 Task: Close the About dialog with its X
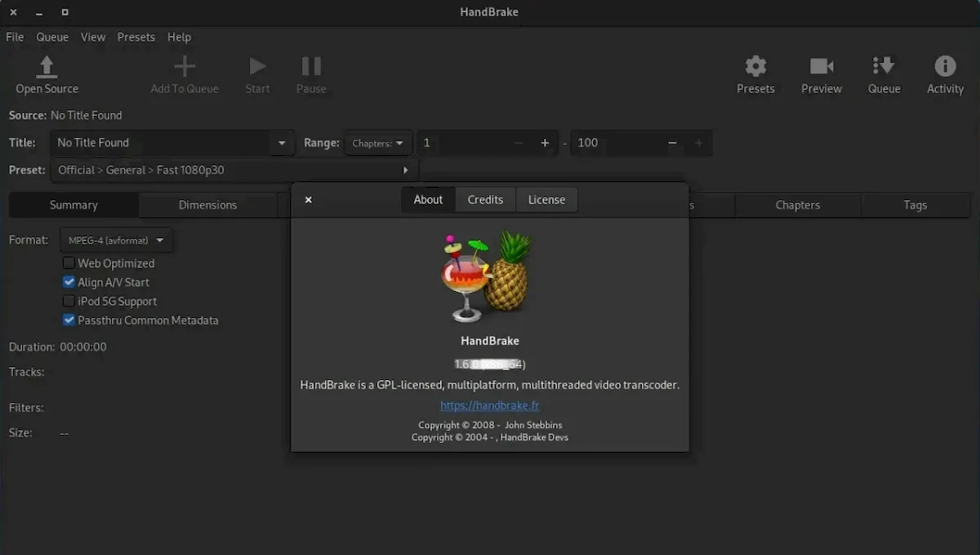coord(308,199)
